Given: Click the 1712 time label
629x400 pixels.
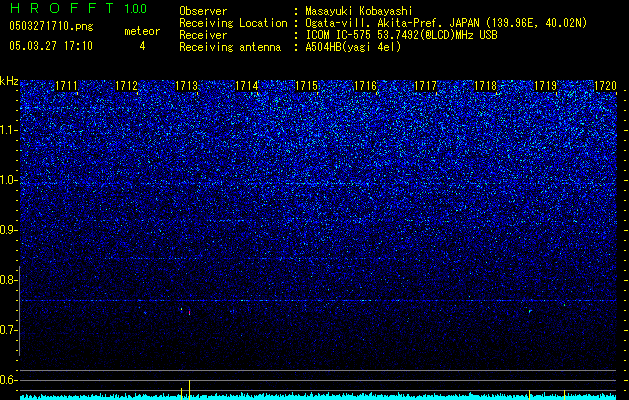Looking at the screenshot, I should 126,86.
